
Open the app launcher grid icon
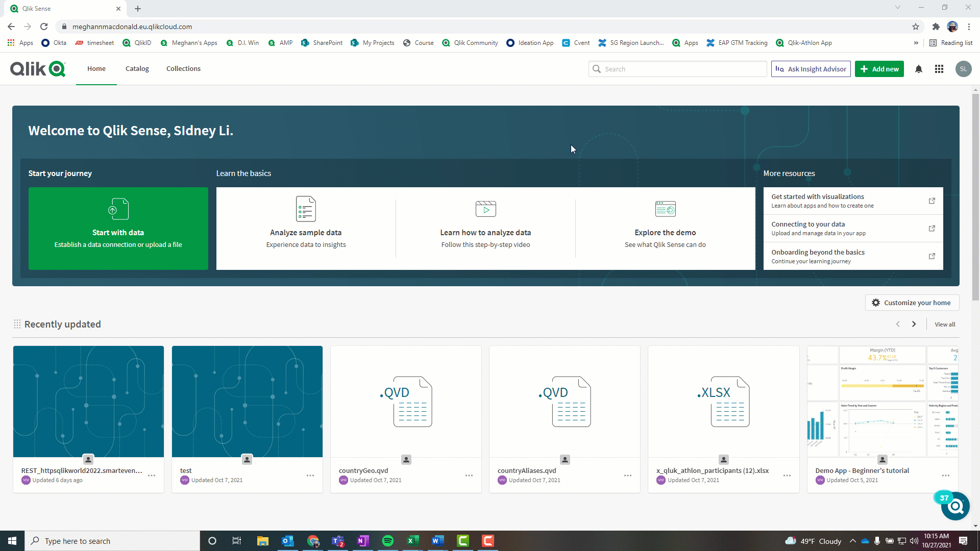coord(939,69)
